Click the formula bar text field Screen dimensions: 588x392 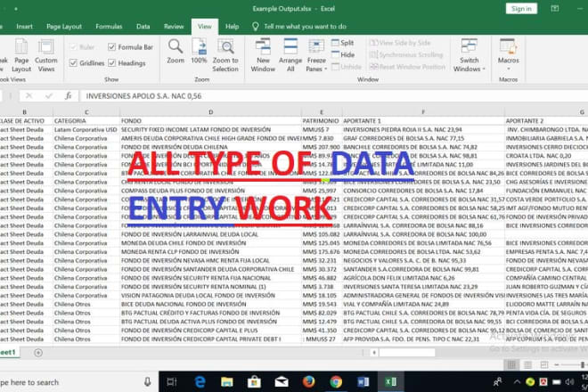pyautogui.click(x=334, y=96)
